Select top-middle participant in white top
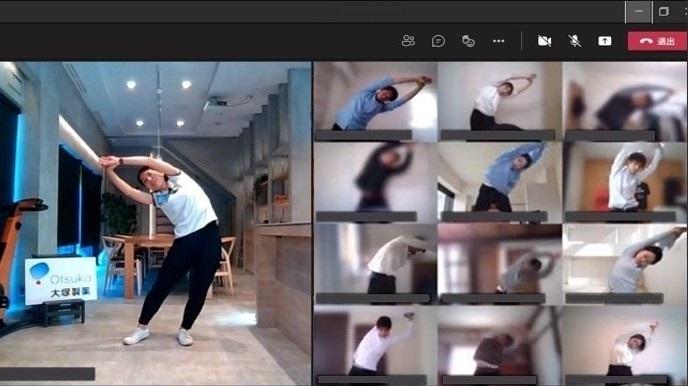The image size is (688, 386). point(500,101)
